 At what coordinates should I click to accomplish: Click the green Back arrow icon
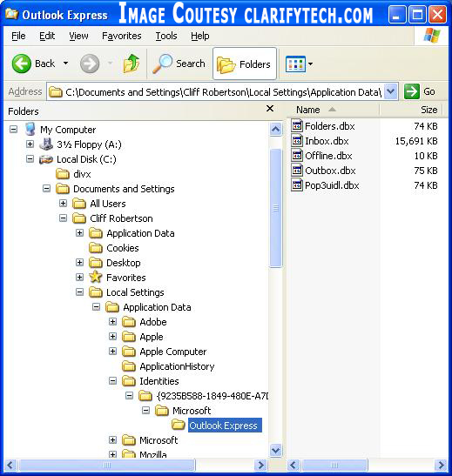(x=21, y=64)
